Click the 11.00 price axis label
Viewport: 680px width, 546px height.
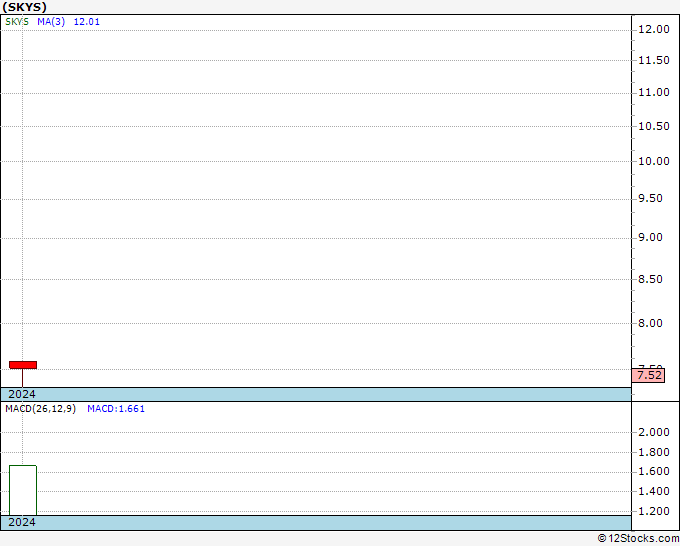pos(654,92)
